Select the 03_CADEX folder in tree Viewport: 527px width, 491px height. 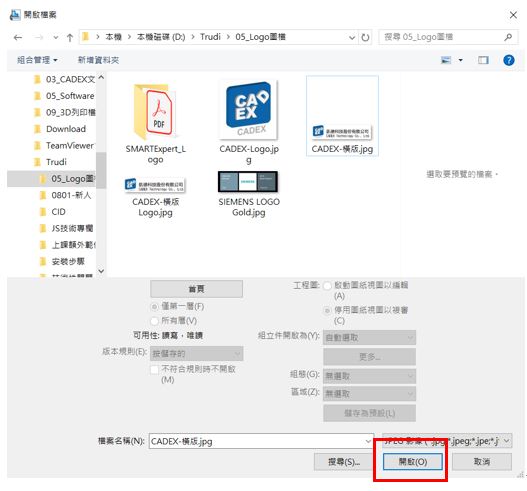tap(64, 79)
